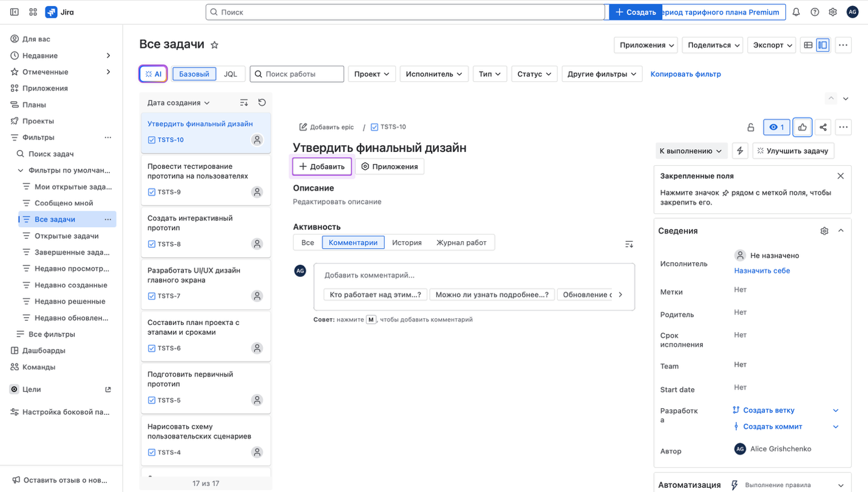Click the share icon on task
The image size is (868, 492).
click(x=822, y=127)
